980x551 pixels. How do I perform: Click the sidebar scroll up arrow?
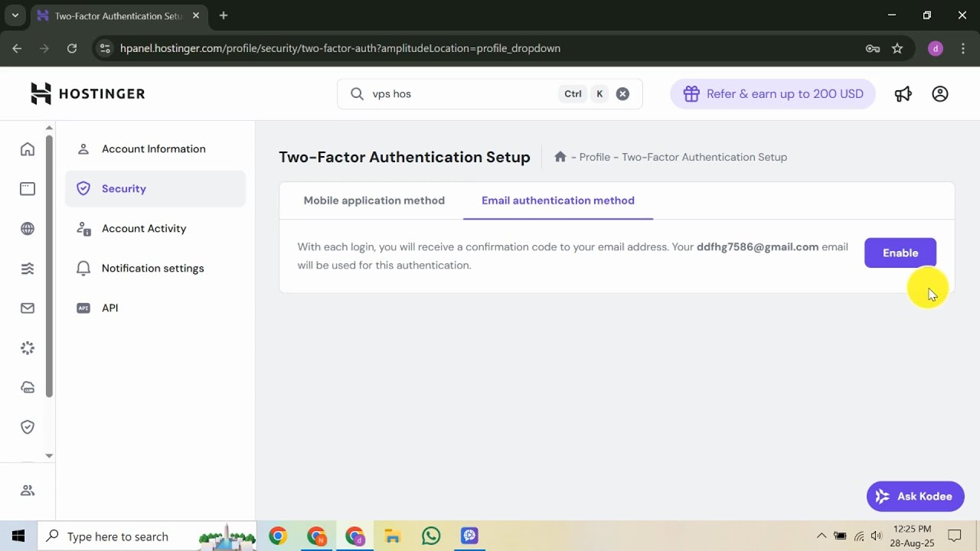pyautogui.click(x=49, y=128)
